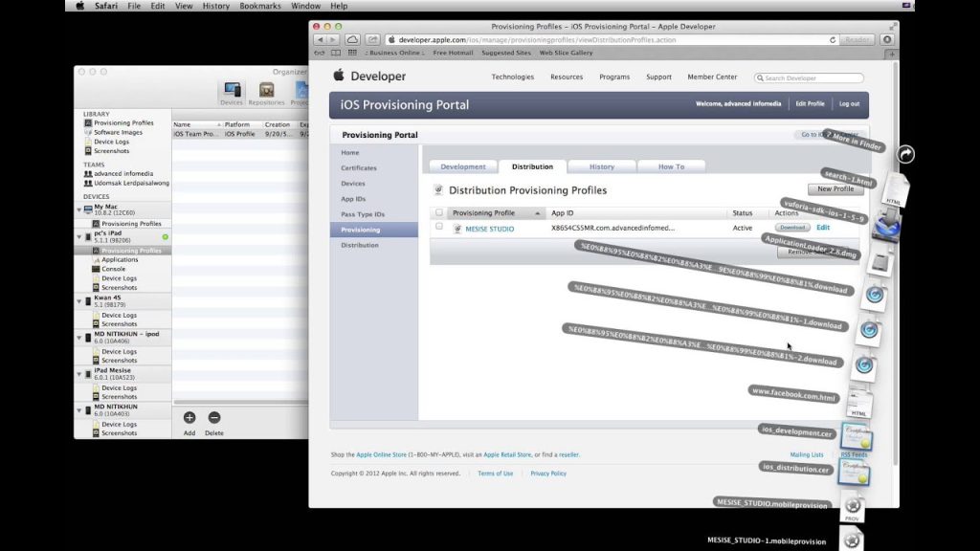The height and width of the screenshot is (551, 980).
Task: Open the Devices icon in Organizer toolbar
Action: (x=232, y=91)
